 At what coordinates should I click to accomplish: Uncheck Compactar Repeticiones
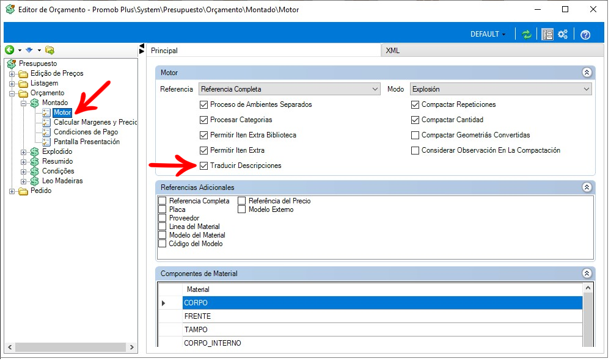click(x=415, y=104)
